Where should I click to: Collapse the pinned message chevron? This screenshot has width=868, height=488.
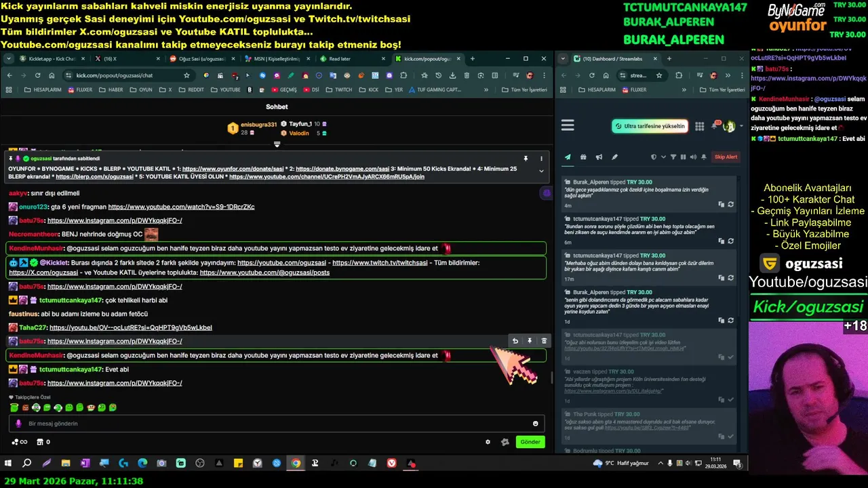point(541,171)
